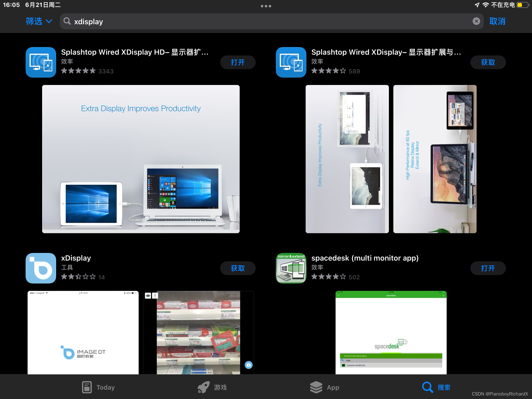Open the 筛选 filter dropdown
532x399 pixels.
tap(39, 21)
